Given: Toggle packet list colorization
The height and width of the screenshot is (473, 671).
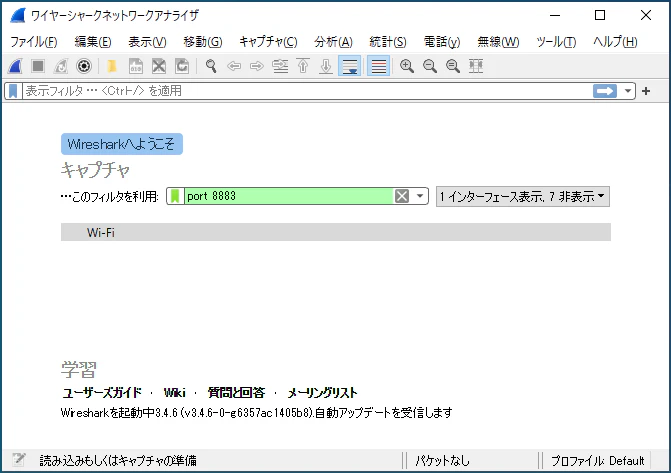Looking at the screenshot, I should 379,66.
